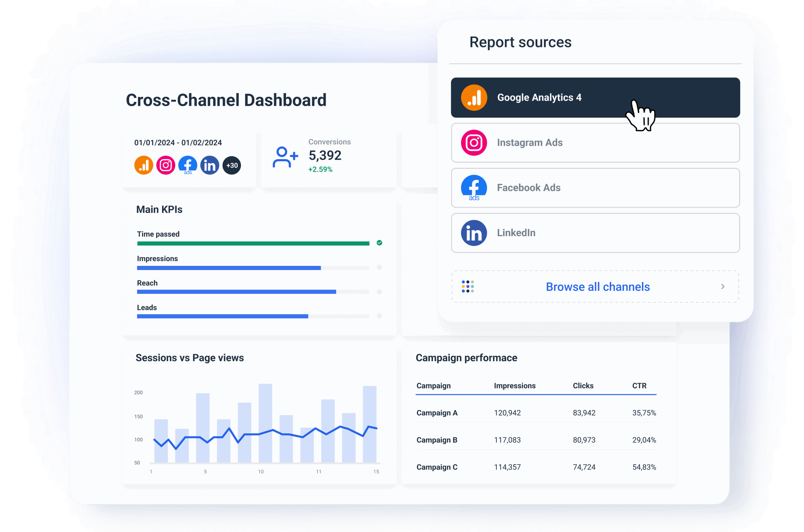Sort by the CTR column header

640,385
